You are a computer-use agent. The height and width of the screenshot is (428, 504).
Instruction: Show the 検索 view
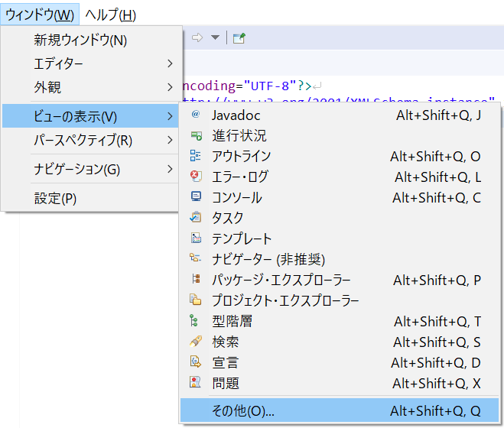coord(340,341)
